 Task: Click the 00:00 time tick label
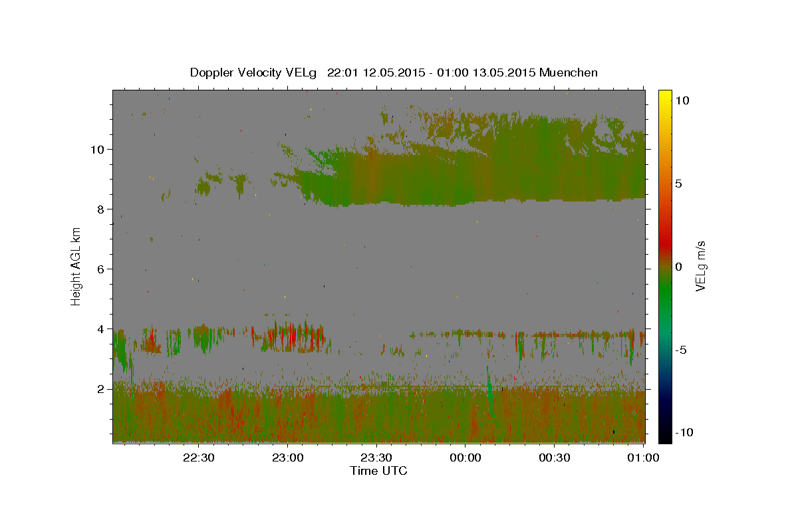tap(465, 458)
